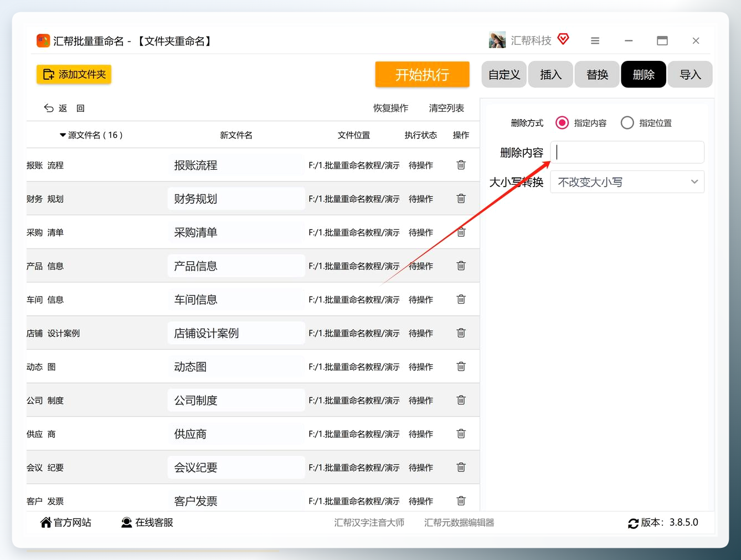Open 汇帮元数据编辑器 link
The image size is (741, 560).
(x=459, y=522)
